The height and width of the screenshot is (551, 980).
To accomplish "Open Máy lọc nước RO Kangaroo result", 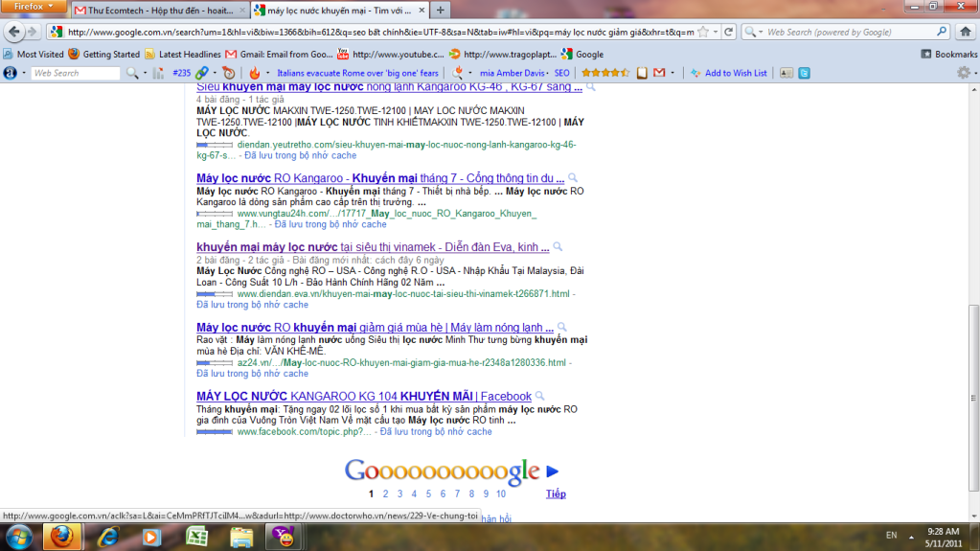I will 380,178.
